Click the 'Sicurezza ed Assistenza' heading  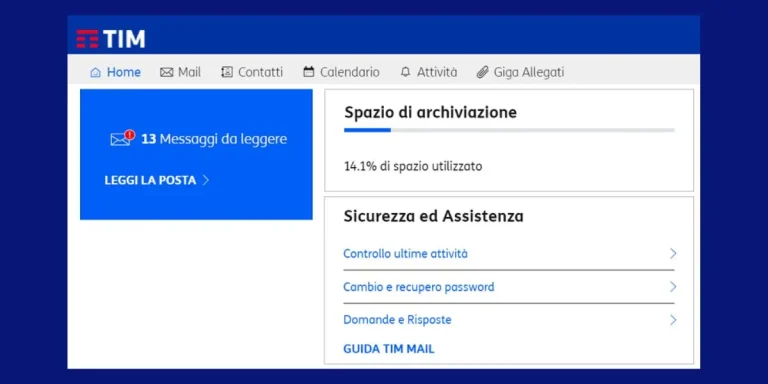pos(433,216)
